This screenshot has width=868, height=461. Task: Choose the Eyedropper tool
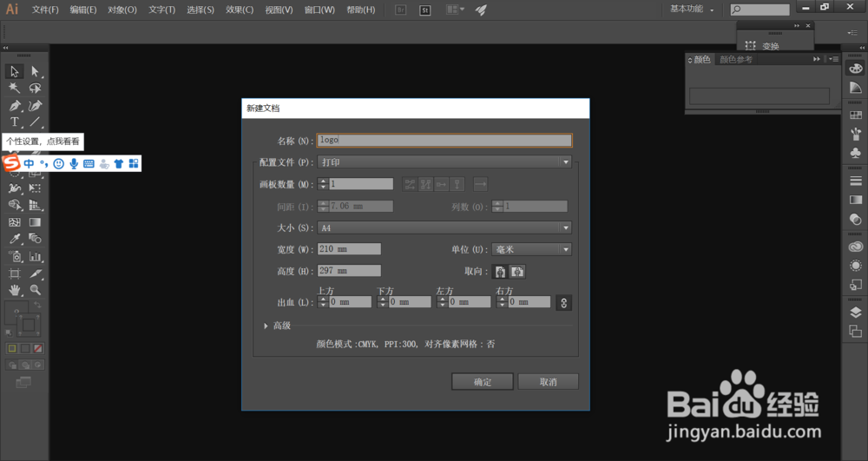click(15, 239)
